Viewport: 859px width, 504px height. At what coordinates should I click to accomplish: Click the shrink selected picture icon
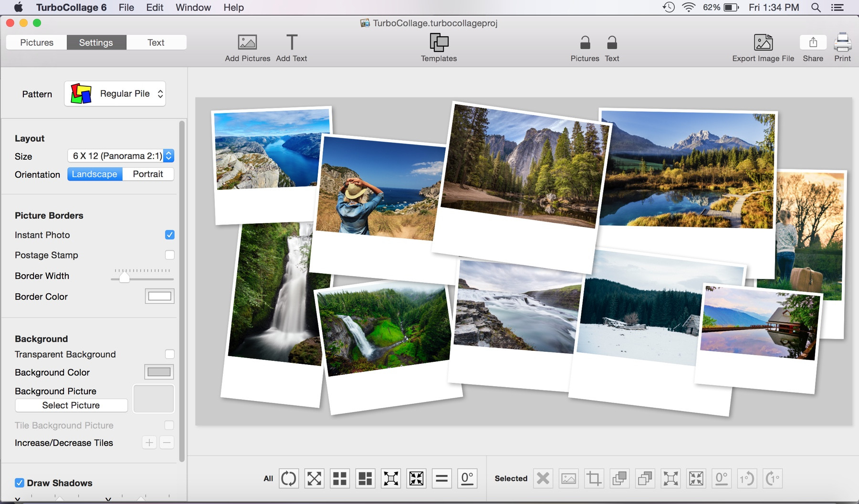696,478
